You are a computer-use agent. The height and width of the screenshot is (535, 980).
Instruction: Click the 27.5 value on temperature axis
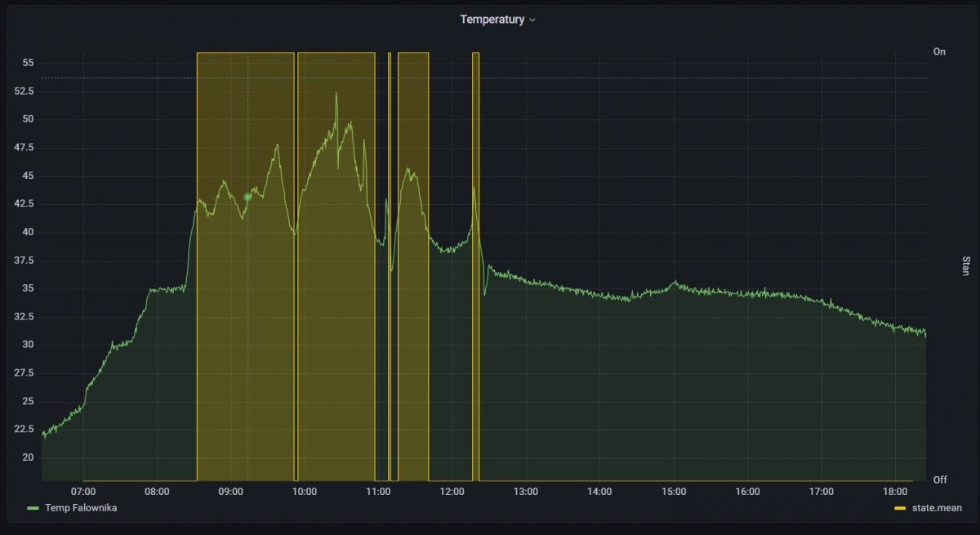(24, 373)
